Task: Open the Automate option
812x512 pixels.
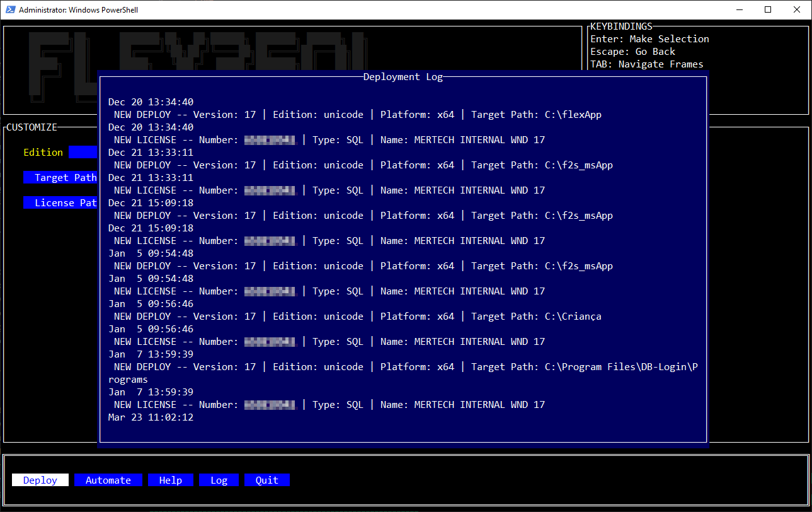Action: click(x=108, y=480)
